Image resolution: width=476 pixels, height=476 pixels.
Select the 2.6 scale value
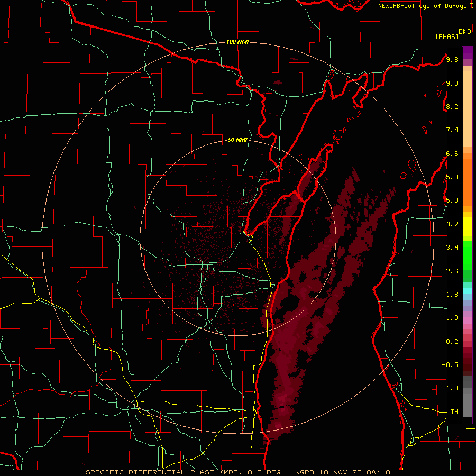[452, 271]
